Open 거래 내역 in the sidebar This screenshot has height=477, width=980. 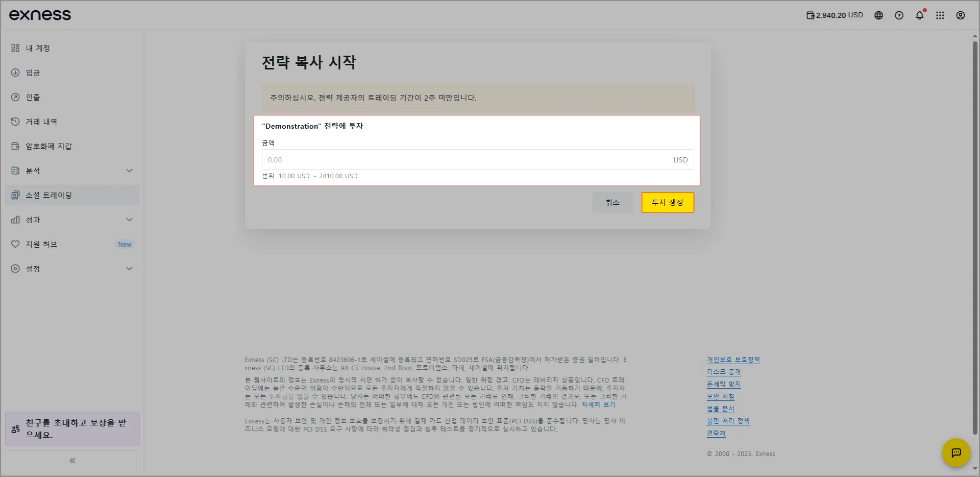pyautogui.click(x=41, y=122)
